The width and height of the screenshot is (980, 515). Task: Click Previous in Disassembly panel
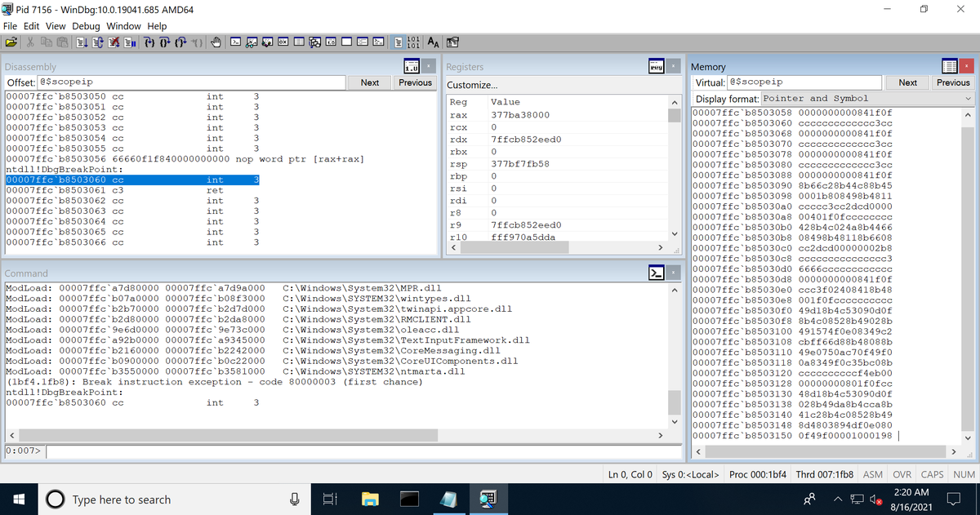pos(415,82)
